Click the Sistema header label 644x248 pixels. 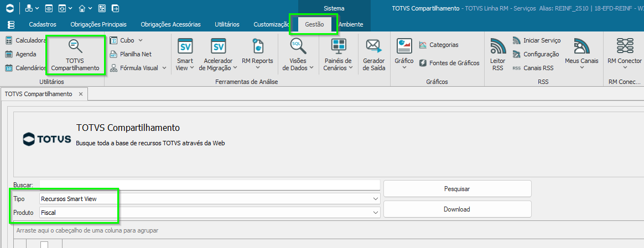tap(334, 8)
